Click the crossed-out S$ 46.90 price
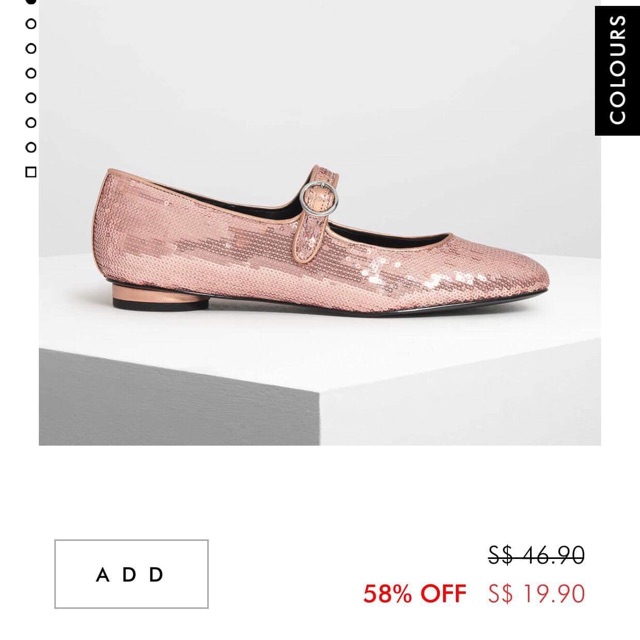The image size is (640, 640). pyautogui.click(x=536, y=555)
